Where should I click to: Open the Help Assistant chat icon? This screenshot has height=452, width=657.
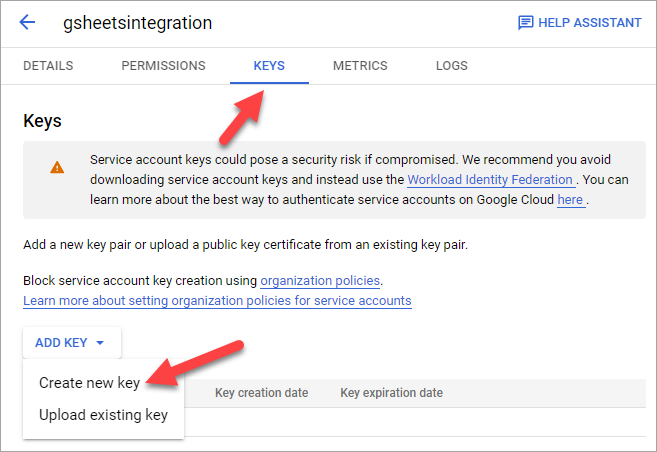click(x=525, y=23)
